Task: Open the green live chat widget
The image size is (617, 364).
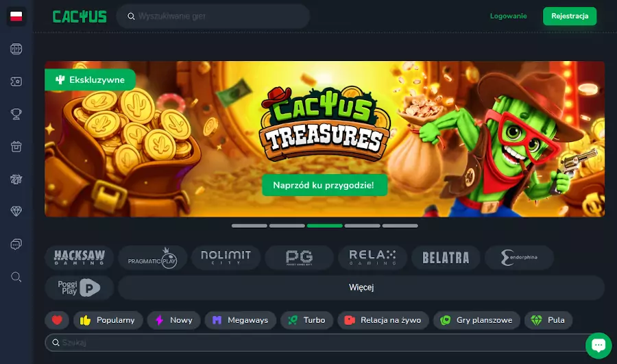Action: (x=598, y=345)
